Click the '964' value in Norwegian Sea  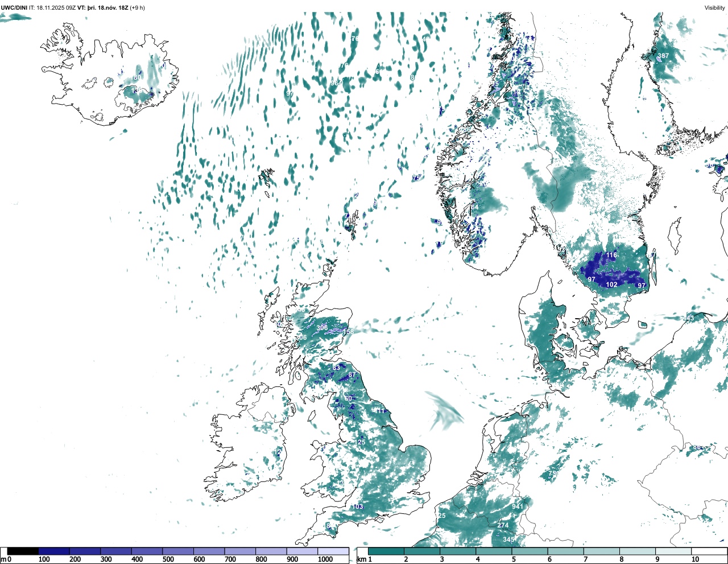click(336, 83)
